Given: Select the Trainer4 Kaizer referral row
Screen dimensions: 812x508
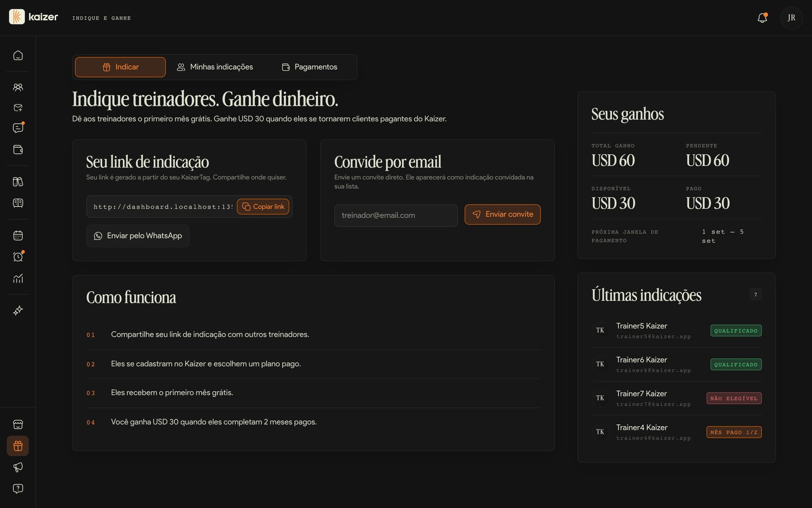Looking at the screenshot, I should (x=676, y=432).
